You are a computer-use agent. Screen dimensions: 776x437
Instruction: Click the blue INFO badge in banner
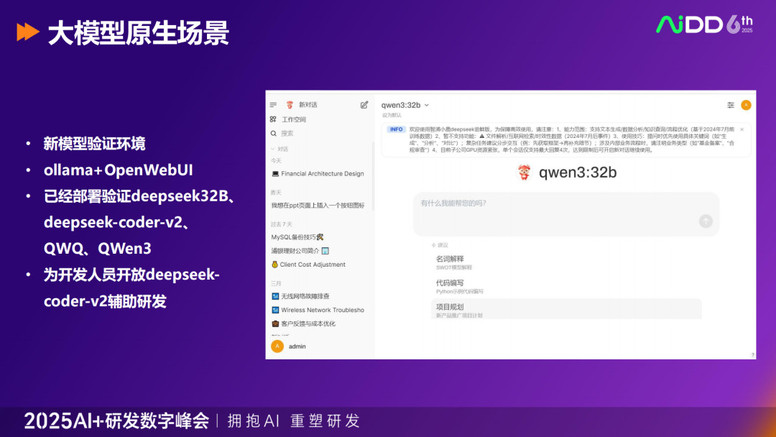tap(396, 129)
